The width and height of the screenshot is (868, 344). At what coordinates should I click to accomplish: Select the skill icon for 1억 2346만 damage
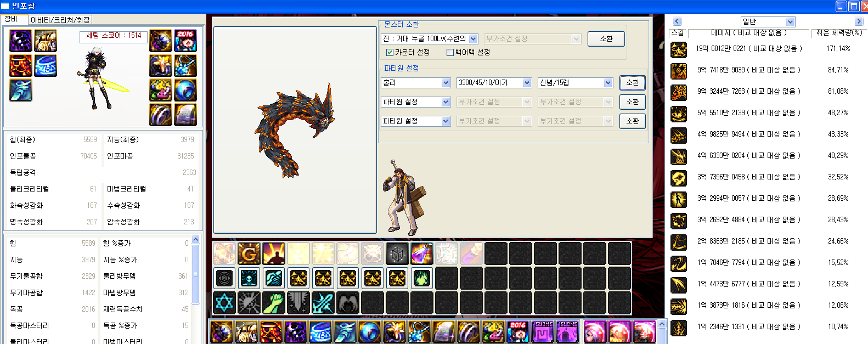click(x=679, y=328)
